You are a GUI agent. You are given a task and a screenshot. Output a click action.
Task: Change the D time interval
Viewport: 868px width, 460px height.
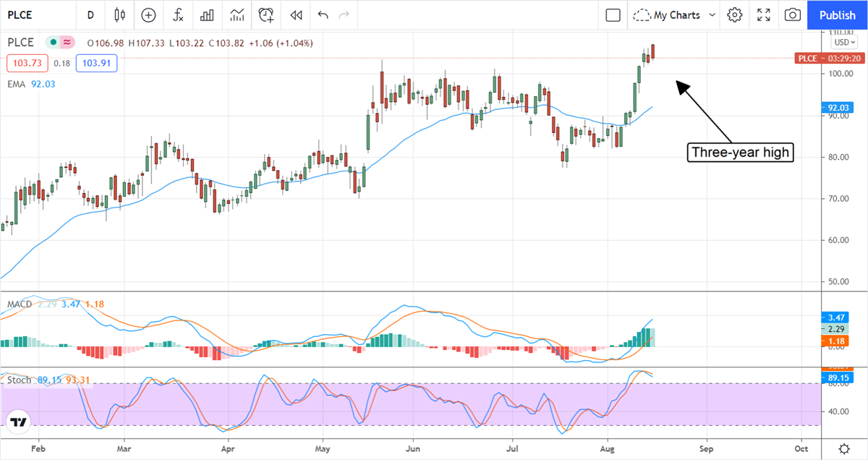click(x=90, y=14)
